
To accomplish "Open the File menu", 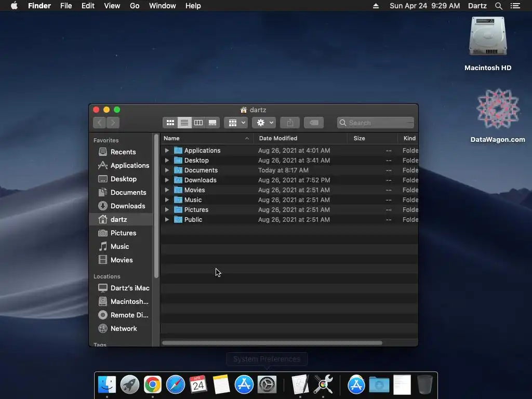I will pyautogui.click(x=66, y=6).
